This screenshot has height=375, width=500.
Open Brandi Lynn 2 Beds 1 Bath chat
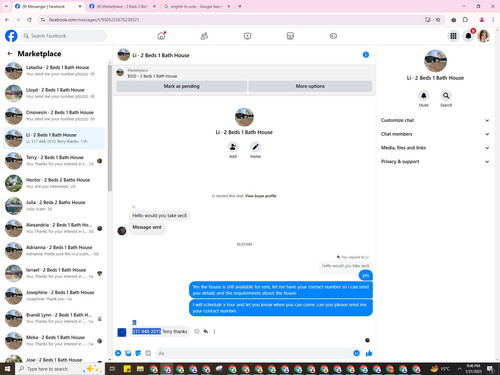pyautogui.click(x=54, y=318)
